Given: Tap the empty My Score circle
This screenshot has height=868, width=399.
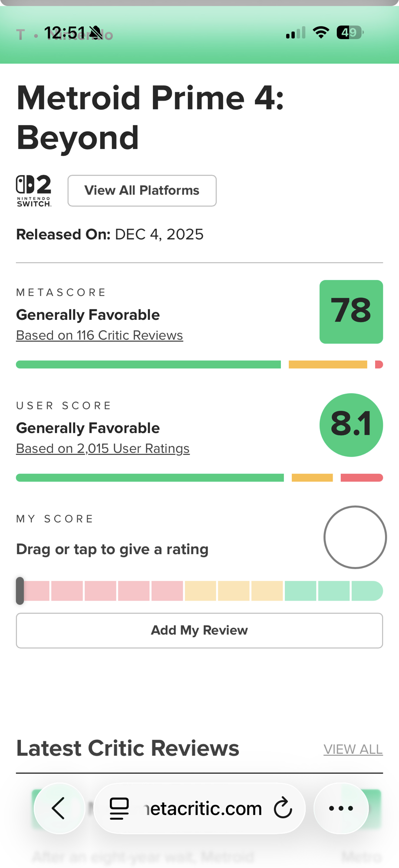Looking at the screenshot, I should [x=355, y=537].
